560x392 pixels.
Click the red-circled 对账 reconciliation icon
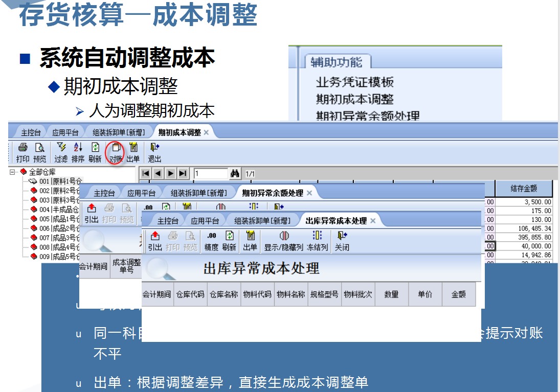click(x=117, y=147)
